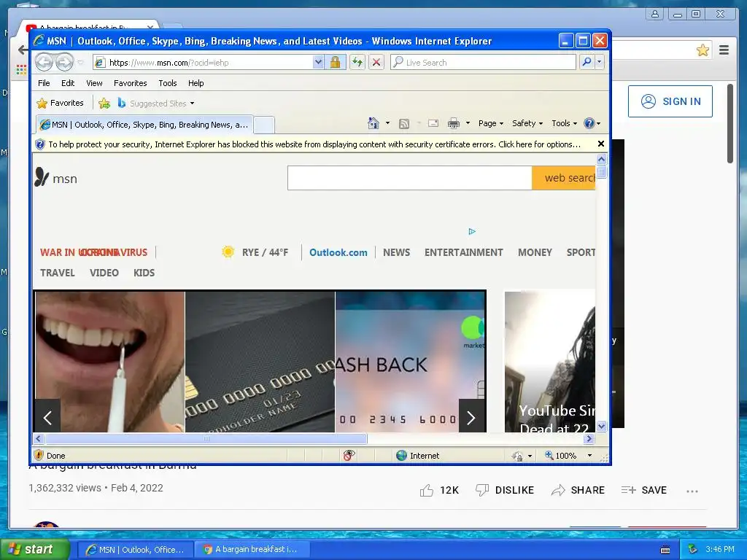Open the ENTERTAINMENT section link
Viewport: 747px width, 560px height.
(463, 252)
